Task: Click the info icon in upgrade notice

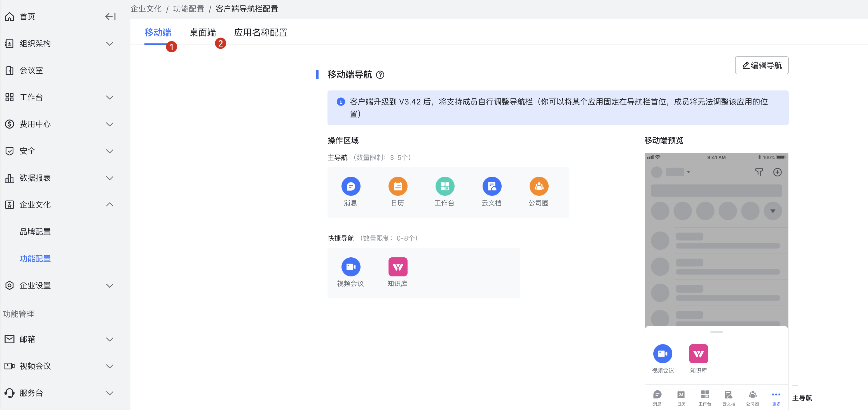Action: [341, 102]
